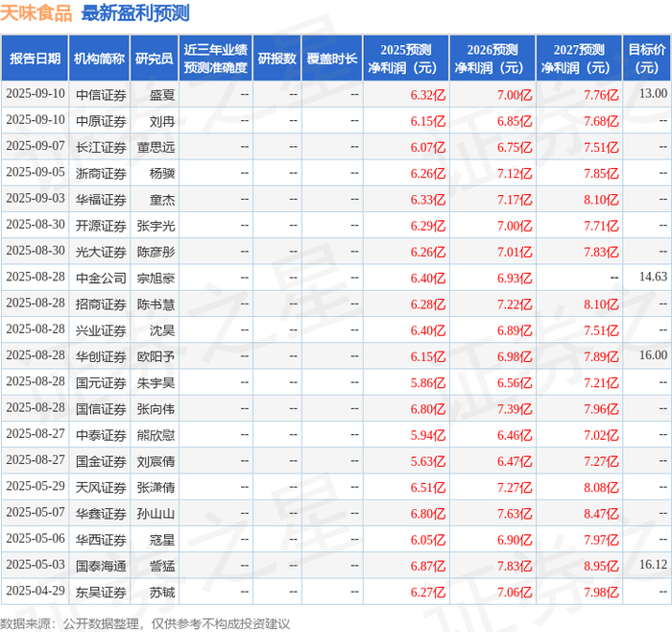The width and height of the screenshot is (672, 632).
Task: Click the 目标价 column header
Action: pos(646,59)
